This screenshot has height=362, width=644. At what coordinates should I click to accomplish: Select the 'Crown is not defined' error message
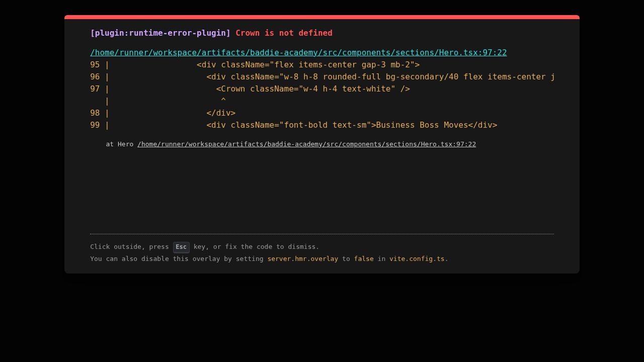pyautogui.click(x=284, y=33)
